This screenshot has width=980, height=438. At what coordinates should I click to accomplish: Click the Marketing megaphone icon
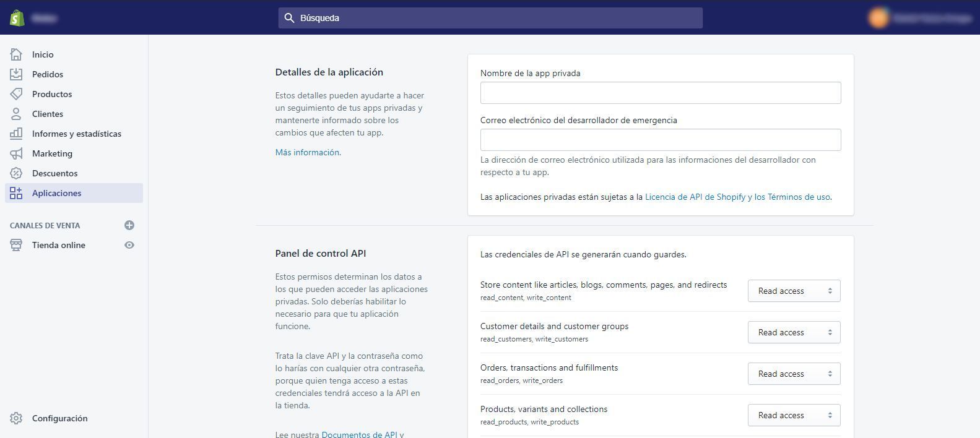pos(16,153)
